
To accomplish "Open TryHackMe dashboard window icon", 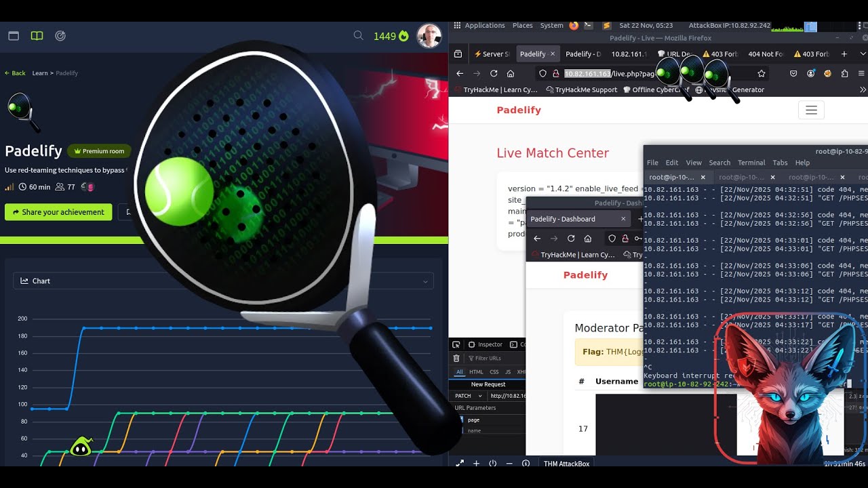I will tap(14, 36).
